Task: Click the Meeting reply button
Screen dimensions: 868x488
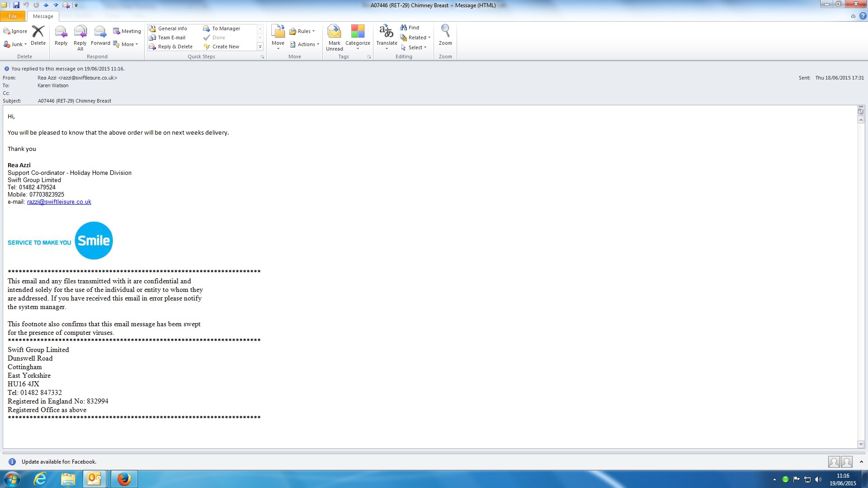Action: coord(127,31)
